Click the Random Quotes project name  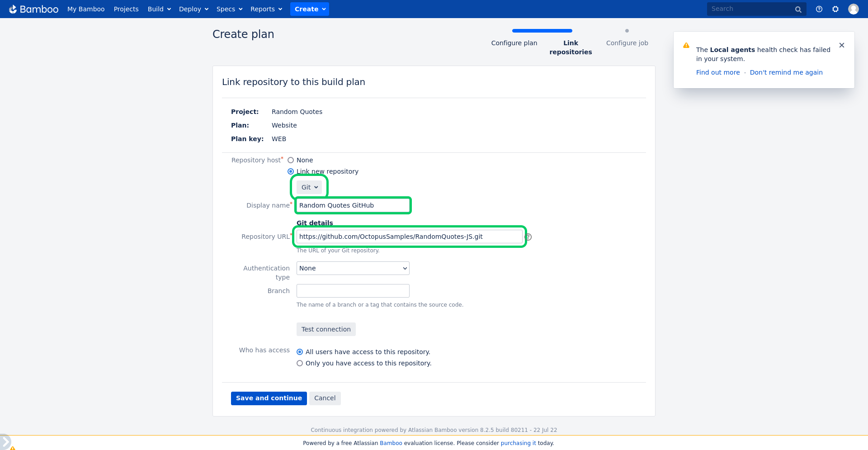pyautogui.click(x=297, y=112)
